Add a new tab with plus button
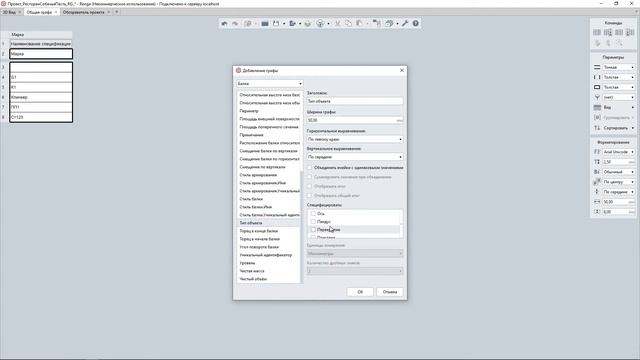Screen dimensions: 640x360 116,12
